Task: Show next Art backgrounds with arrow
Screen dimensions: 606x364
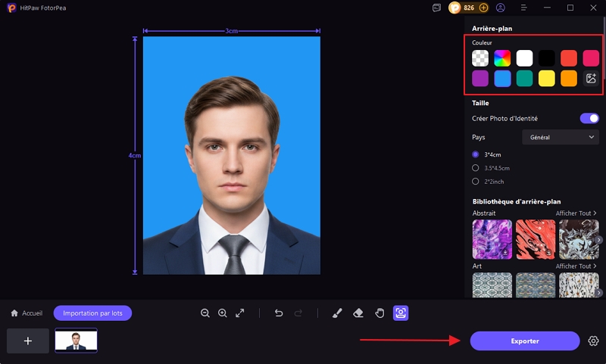Action: click(x=598, y=293)
